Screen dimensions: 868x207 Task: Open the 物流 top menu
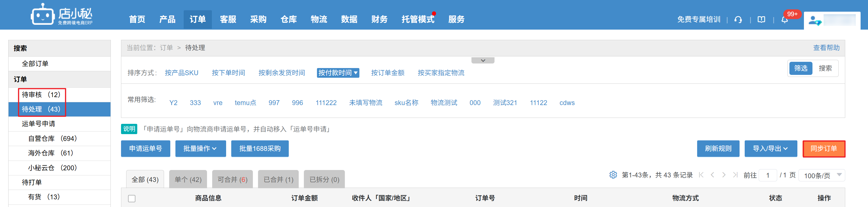click(x=319, y=20)
